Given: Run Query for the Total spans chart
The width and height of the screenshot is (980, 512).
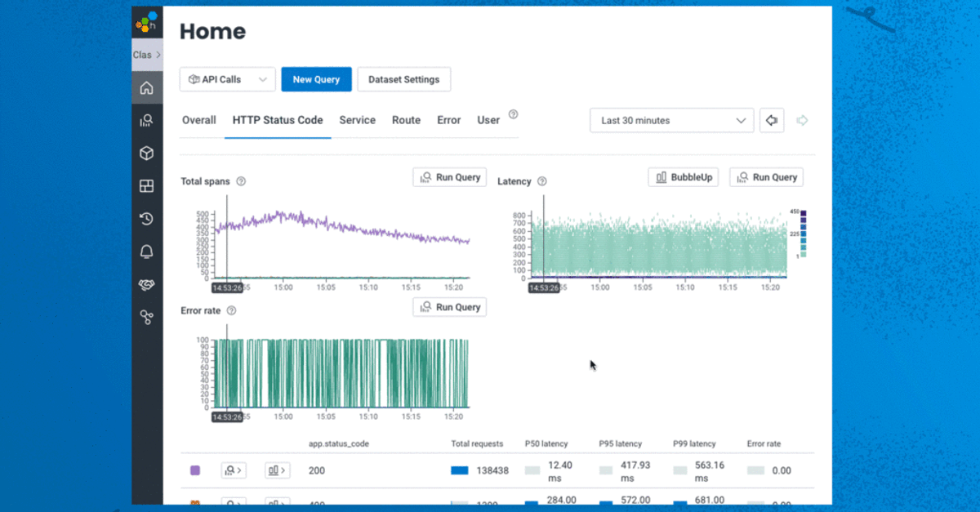Looking at the screenshot, I should pos(450,177).
